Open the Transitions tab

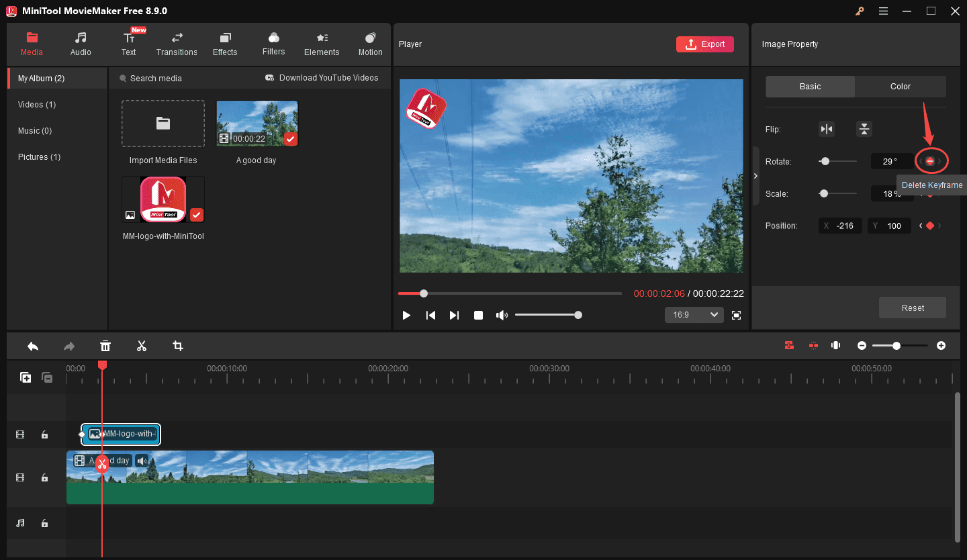tap(177, 44)
